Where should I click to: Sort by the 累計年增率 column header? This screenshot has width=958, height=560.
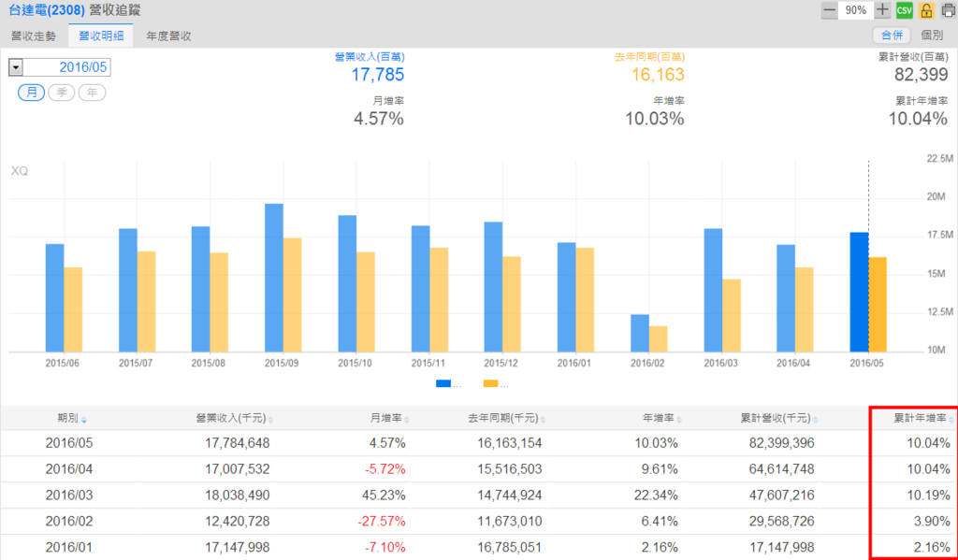924,418
